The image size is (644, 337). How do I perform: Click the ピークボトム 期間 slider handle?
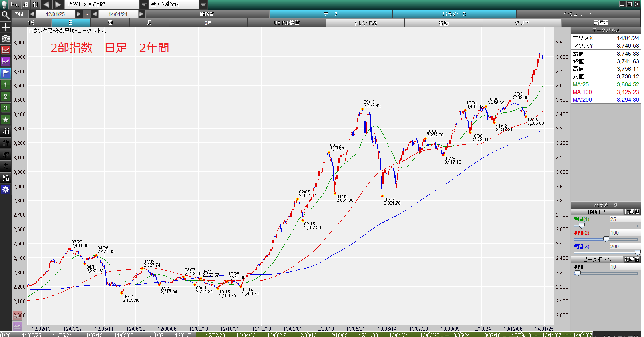pos(578,273)
